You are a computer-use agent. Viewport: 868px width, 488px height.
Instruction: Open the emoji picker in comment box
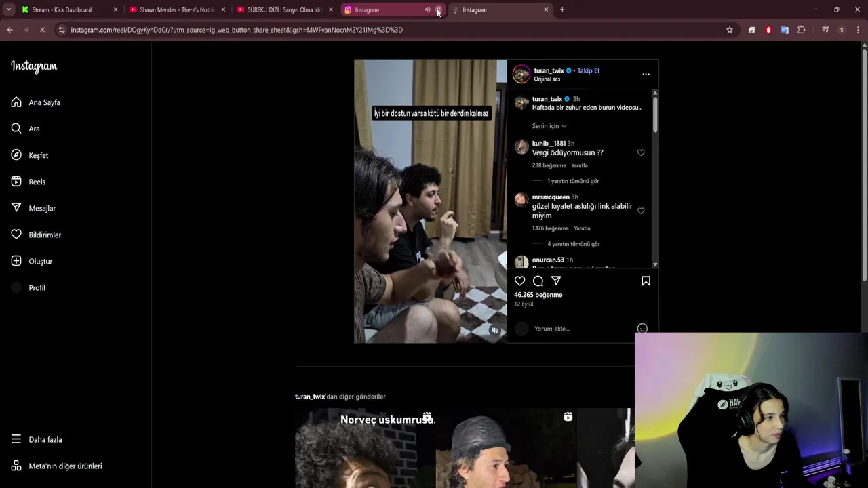[642, 329]
